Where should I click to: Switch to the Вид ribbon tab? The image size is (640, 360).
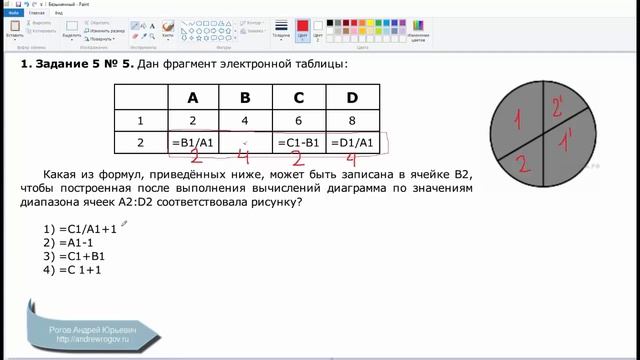59,13
